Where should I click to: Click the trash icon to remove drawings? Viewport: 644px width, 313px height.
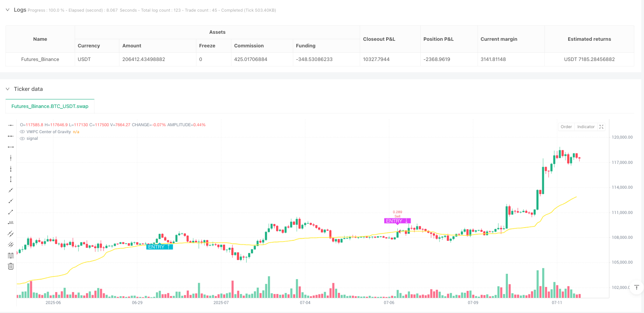11,266
